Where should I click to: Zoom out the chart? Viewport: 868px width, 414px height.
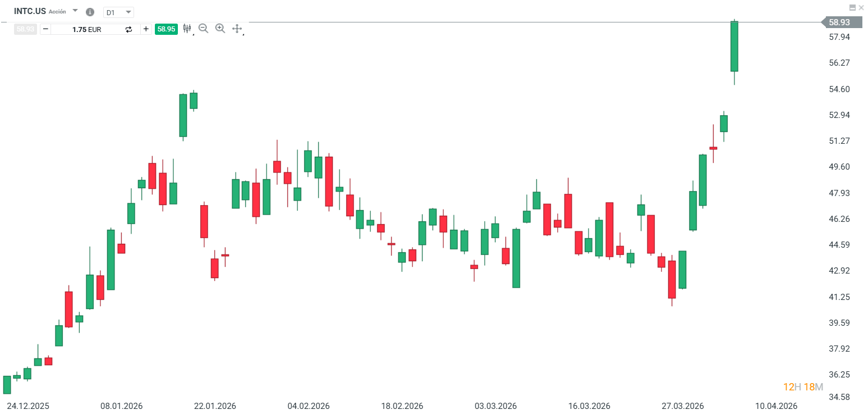[x=204, y=29]
